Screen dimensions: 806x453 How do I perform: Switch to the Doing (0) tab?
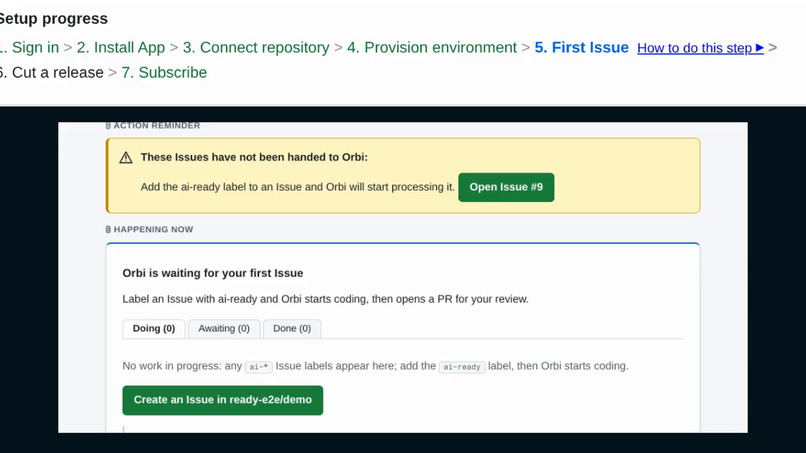pyautogui.click(x=154, y=329)
